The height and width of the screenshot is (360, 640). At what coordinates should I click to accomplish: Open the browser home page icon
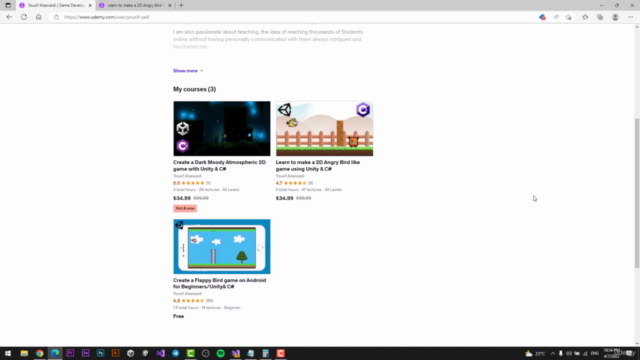[x=38, y=17]
